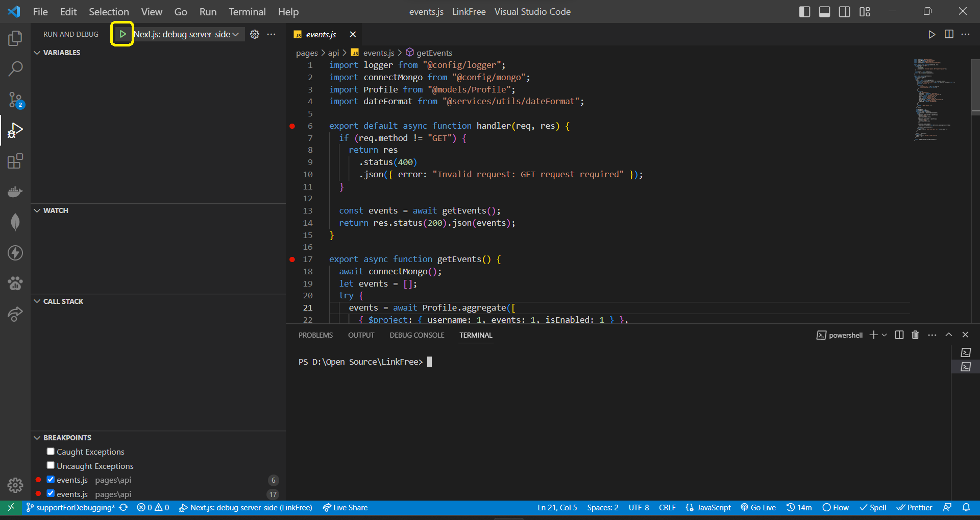Switch to DEBUG CONSOLE panel tab

click(x=417, y=335)
